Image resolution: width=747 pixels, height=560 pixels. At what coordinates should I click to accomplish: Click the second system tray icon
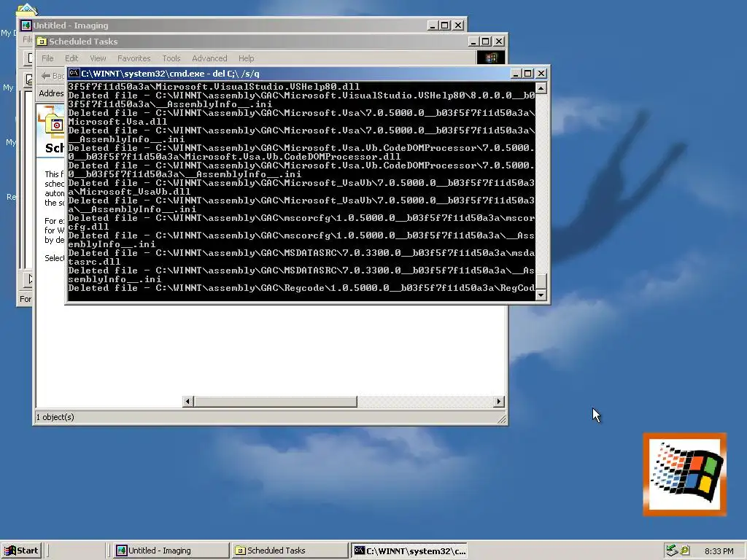point(685,551)
